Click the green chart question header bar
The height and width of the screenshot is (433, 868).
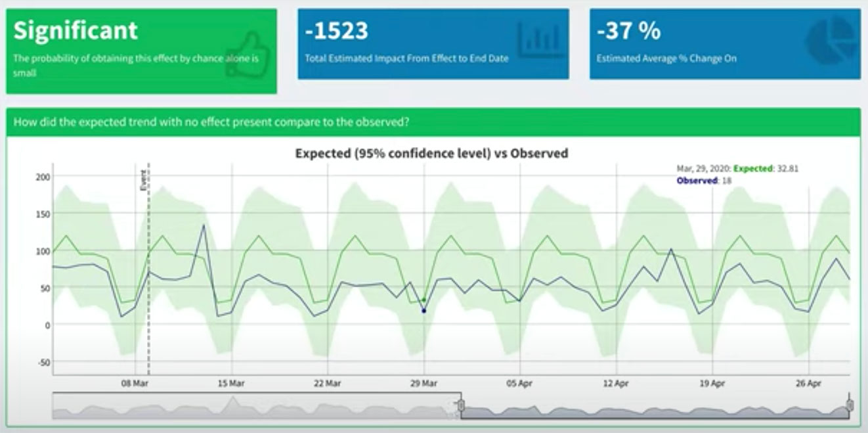[x=433, y=122]
